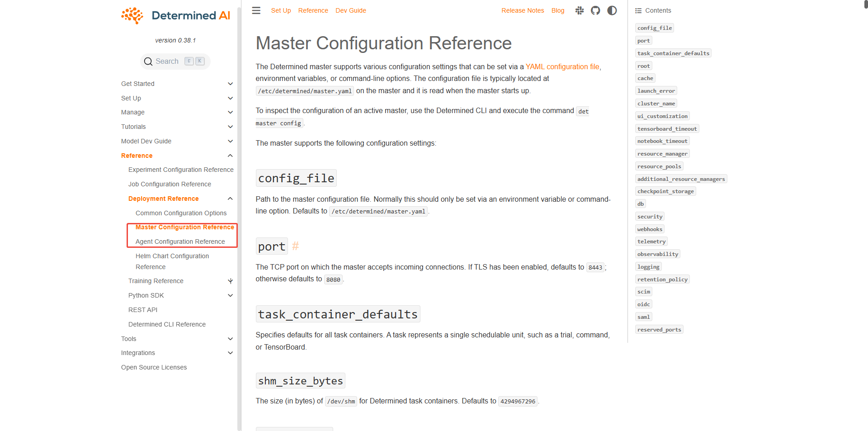Open Job Configuration Reference page

click(170, 184)
